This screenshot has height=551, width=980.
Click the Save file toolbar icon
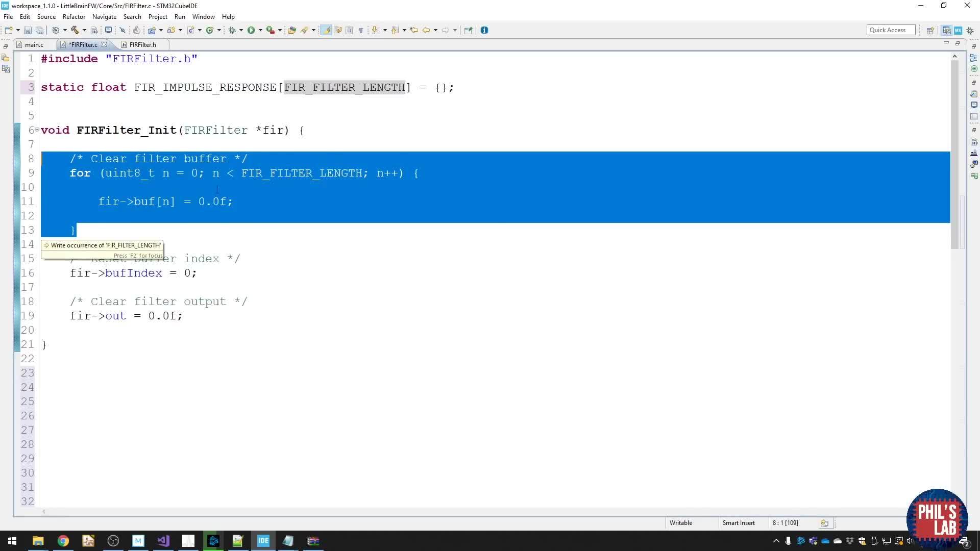coord(28,30)
